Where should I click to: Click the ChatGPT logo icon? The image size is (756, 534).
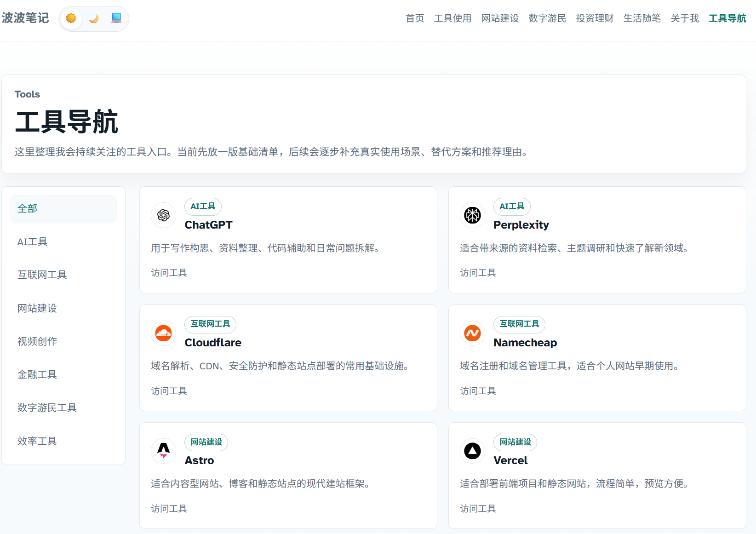164,215
